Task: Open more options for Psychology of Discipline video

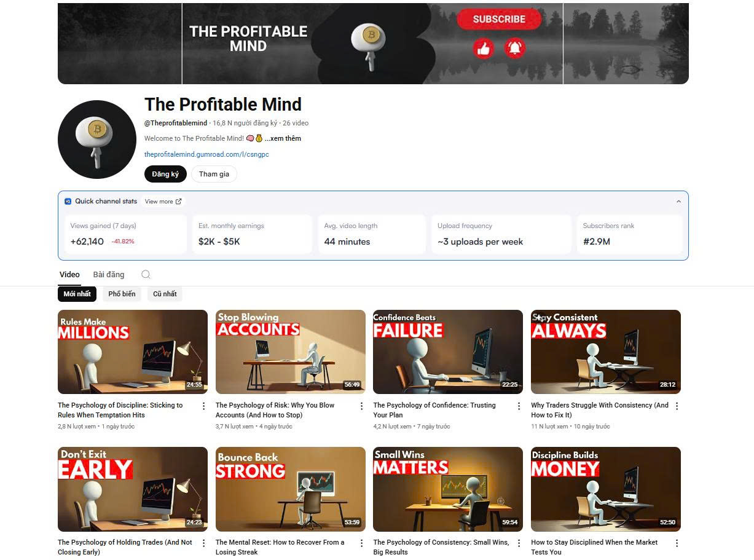Action: coord(204,406)
